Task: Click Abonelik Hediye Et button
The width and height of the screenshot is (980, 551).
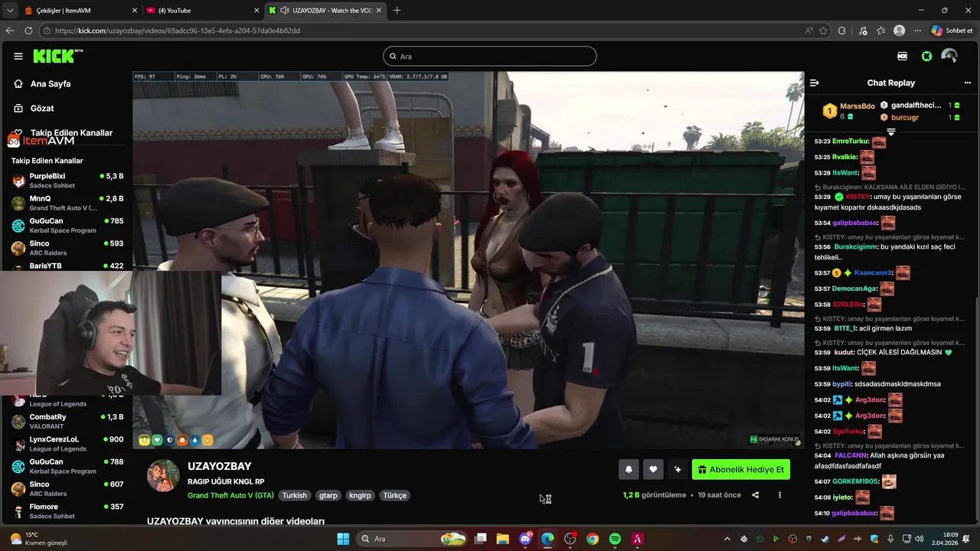Action: tap(741, 470)
